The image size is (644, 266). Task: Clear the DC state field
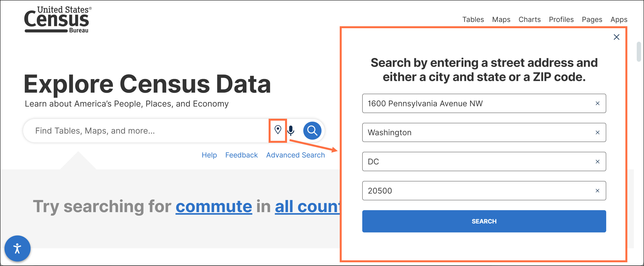pyautogui.click(x=598, y=161)
